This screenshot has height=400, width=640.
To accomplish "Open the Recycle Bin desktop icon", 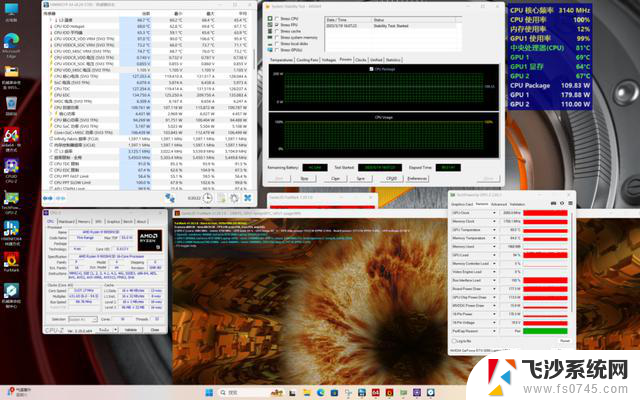I will coord(11,105).
